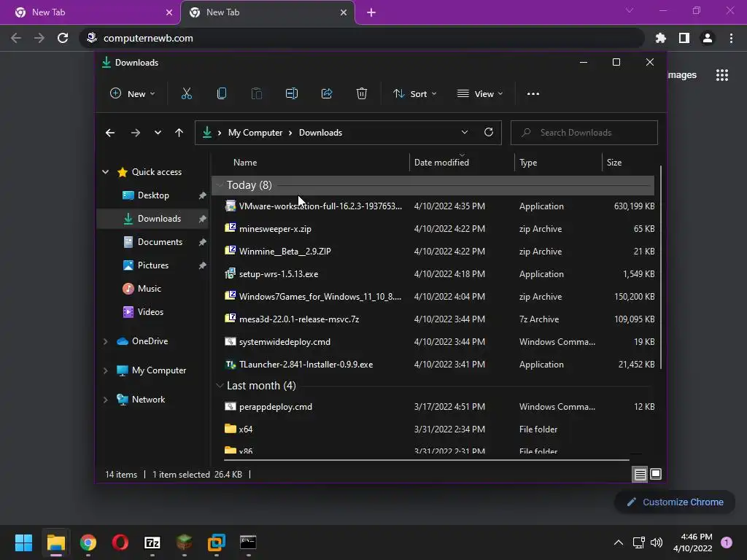Click the Copy icon in Explorer toolbar

click(222, 94)
